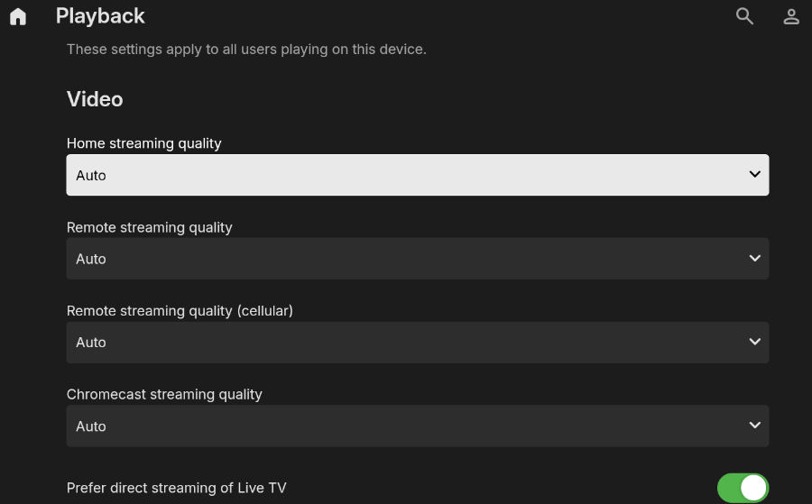Click the Chromecast streaming quality label
The width and height of the screenshot is (812, 504).
[164, 395]
